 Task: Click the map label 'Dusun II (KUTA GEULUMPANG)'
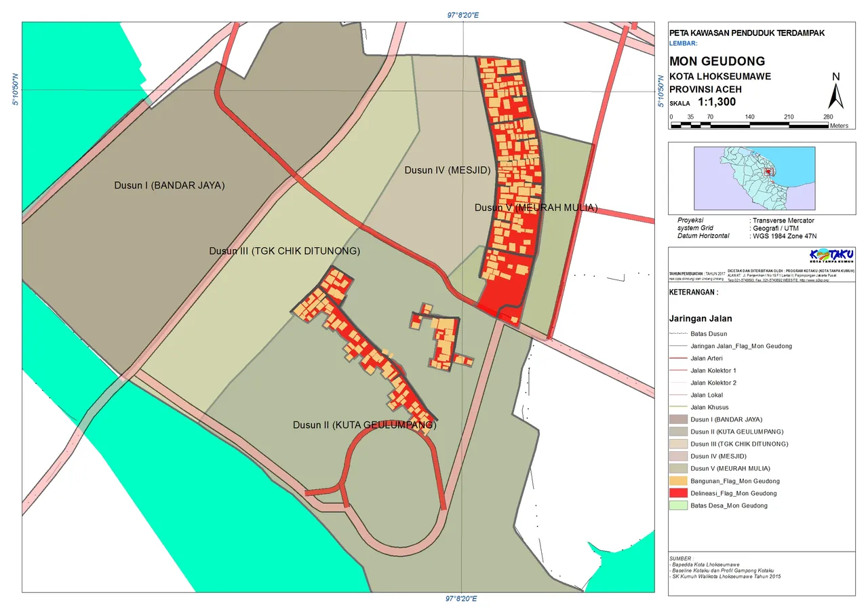tap(365, 425)
